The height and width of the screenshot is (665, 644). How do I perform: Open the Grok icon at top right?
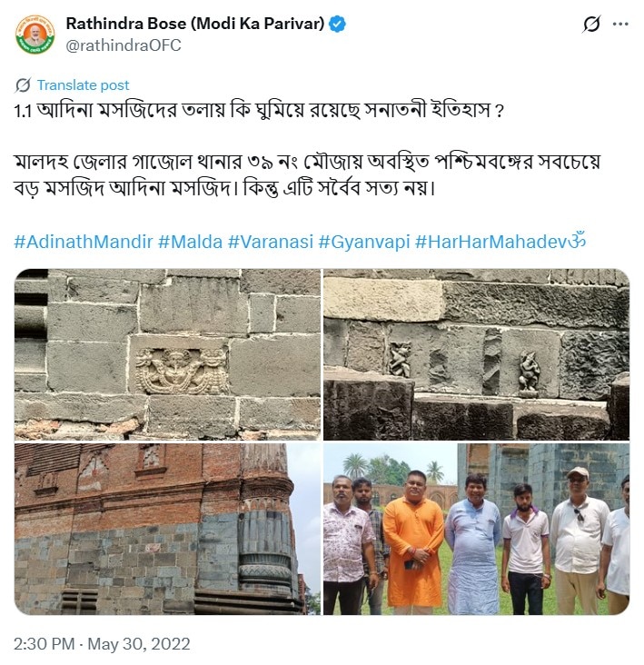pos(591,24)
